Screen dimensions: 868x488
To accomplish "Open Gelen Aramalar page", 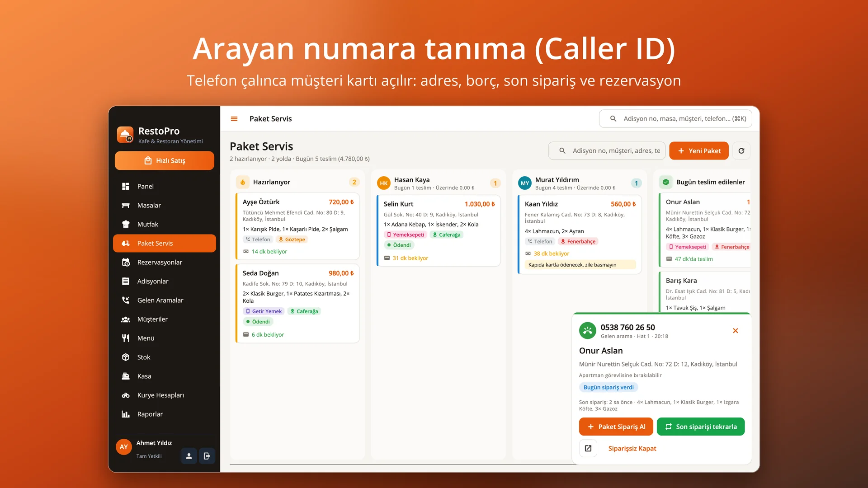I will pyautogui.click(x=165, y=300).
